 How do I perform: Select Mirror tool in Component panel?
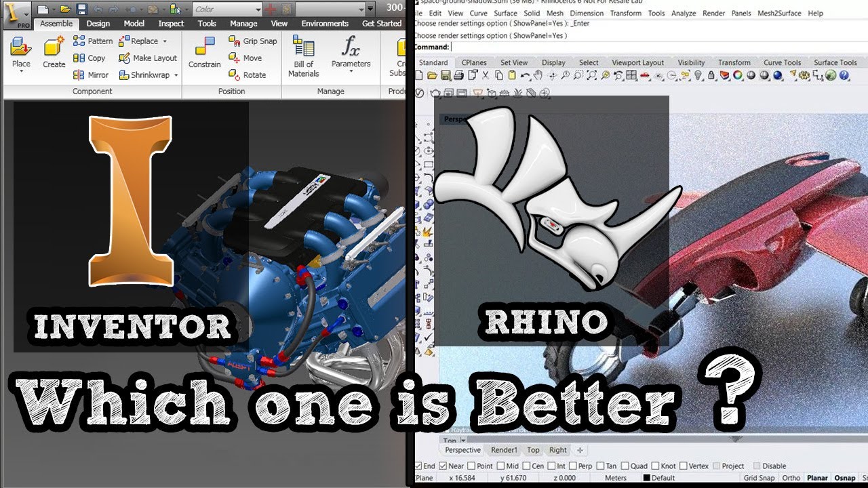point(91,75)
